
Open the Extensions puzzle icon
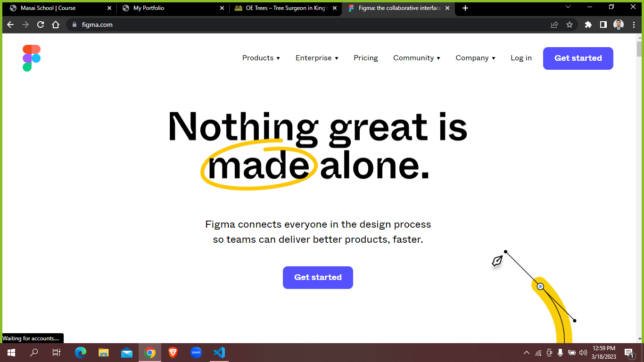point(588,25)
